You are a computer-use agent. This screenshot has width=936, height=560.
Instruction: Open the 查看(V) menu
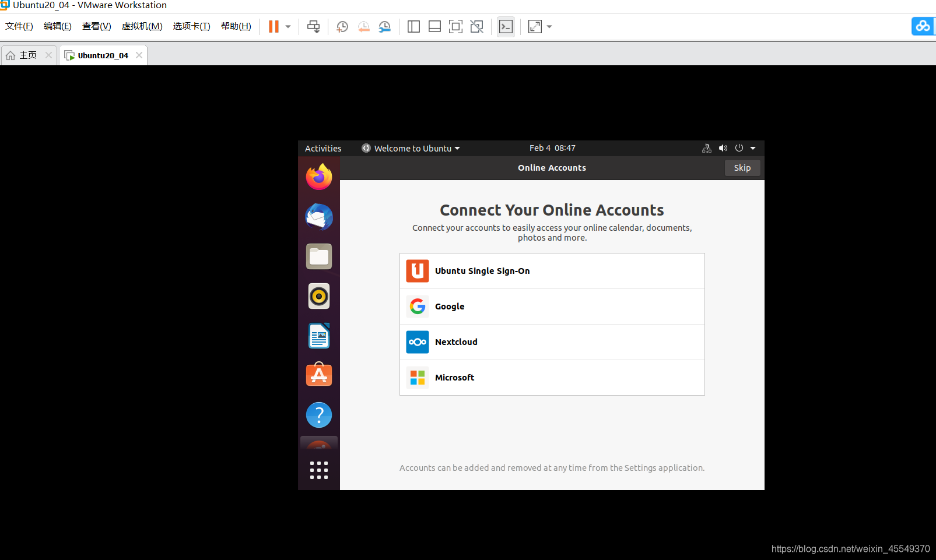(x=96, y=26)
